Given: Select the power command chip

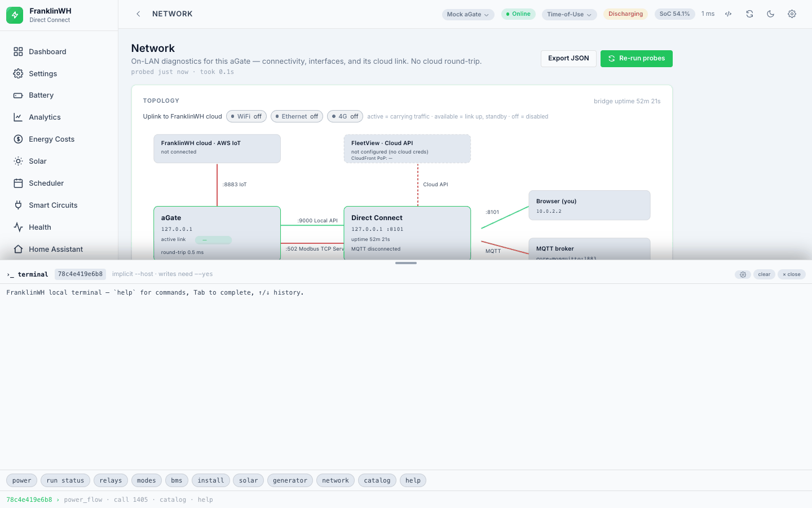Looking at the screenshot, I should [22, 480].
